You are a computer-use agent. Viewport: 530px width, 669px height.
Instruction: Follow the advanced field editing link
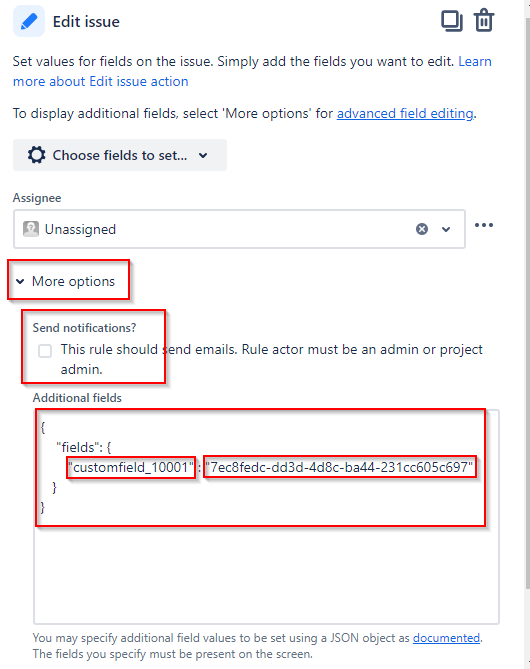pyautogui.click(x=405, y=113)
